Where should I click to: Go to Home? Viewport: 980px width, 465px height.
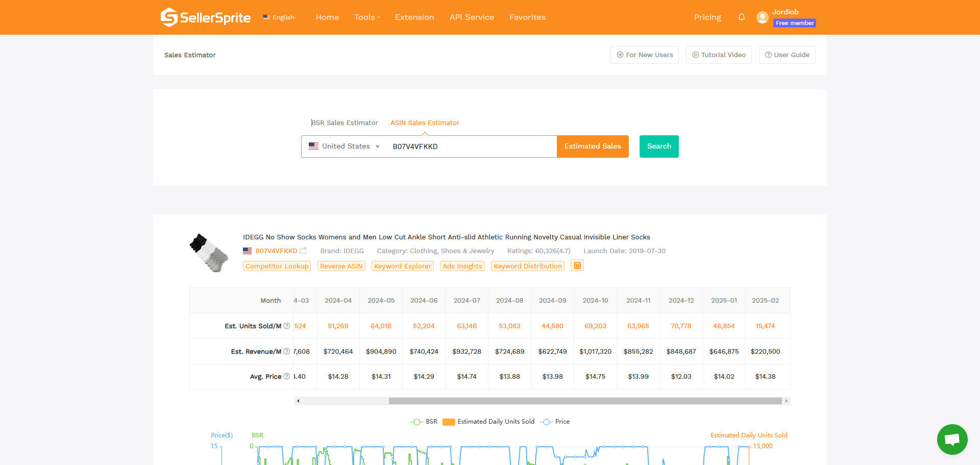tap(327, 17)
